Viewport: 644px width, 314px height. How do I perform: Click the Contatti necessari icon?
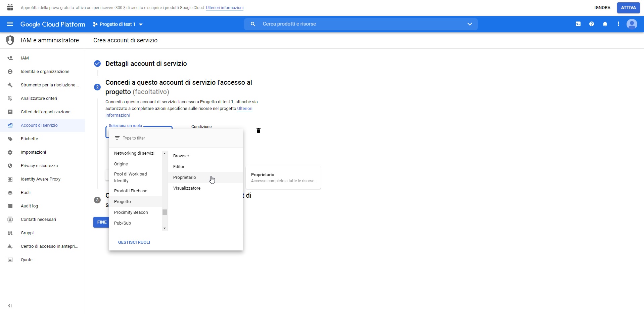pos(10,220)
